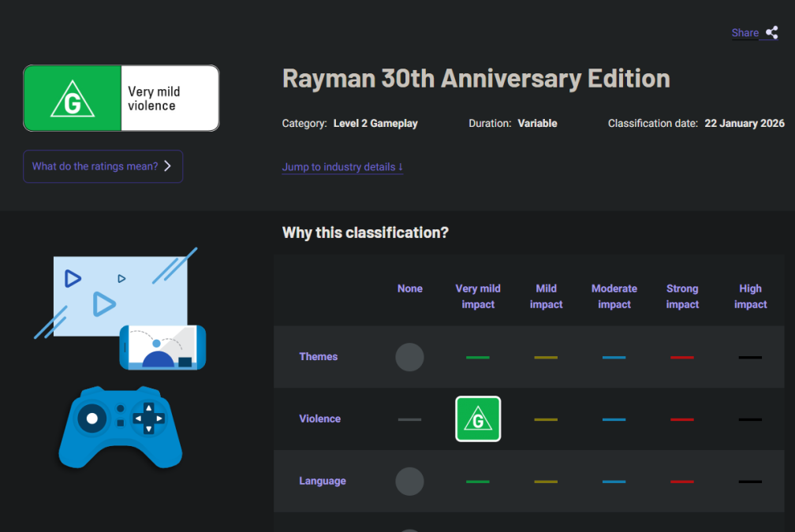The image size is (795, 532).
Task: Click the yellow Mild impact dash in Violence row
Action: click(546, 419)
